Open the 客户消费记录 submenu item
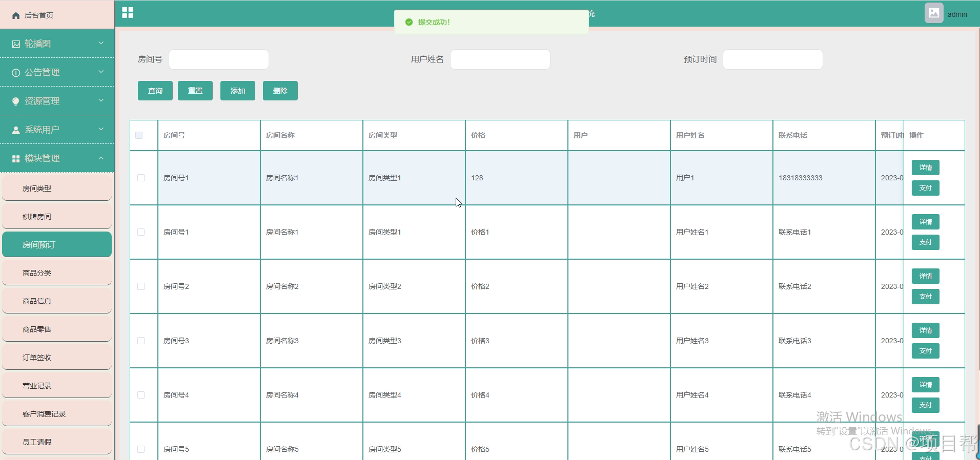Image resolution: width=980 pixels, height=460 pixels. coord(57,414)
